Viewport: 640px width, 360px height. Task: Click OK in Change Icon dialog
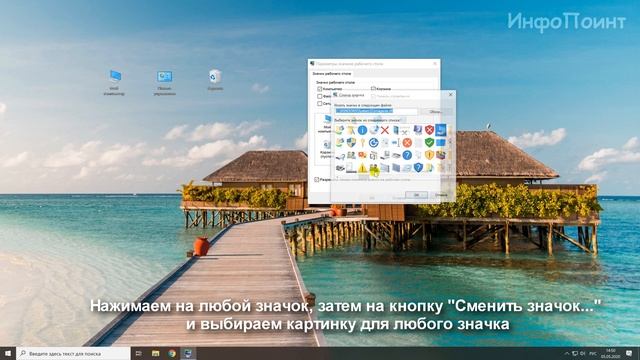(416, 195)
